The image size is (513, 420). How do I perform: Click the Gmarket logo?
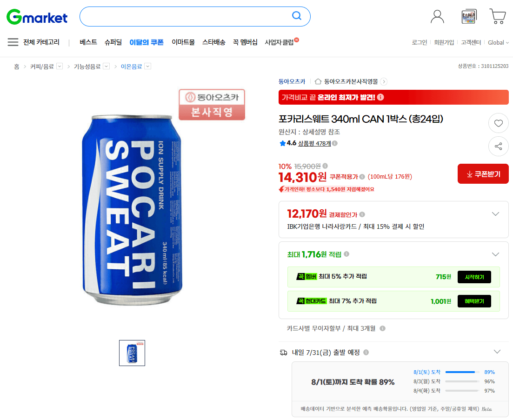[x=37, y=17]
